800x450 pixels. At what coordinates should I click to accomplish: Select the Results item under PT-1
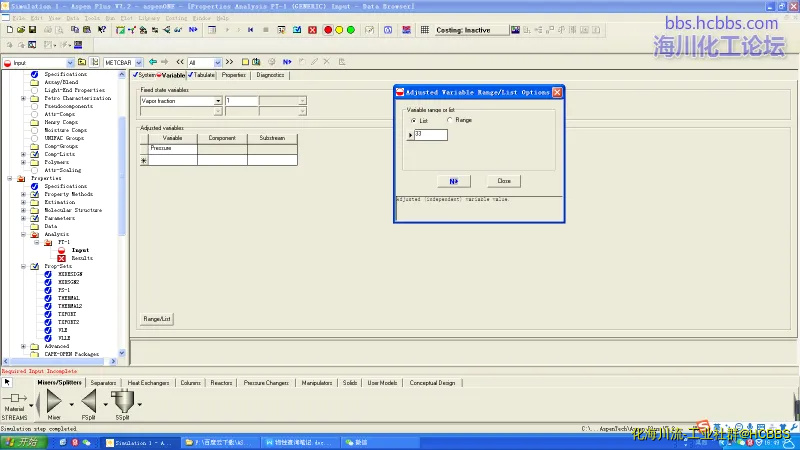(x=82, y=258)
